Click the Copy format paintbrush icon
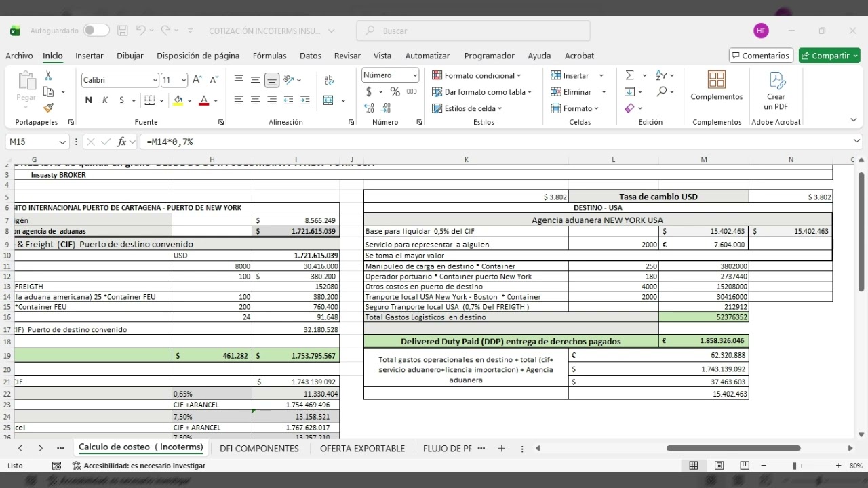 (x=48, y=108)
